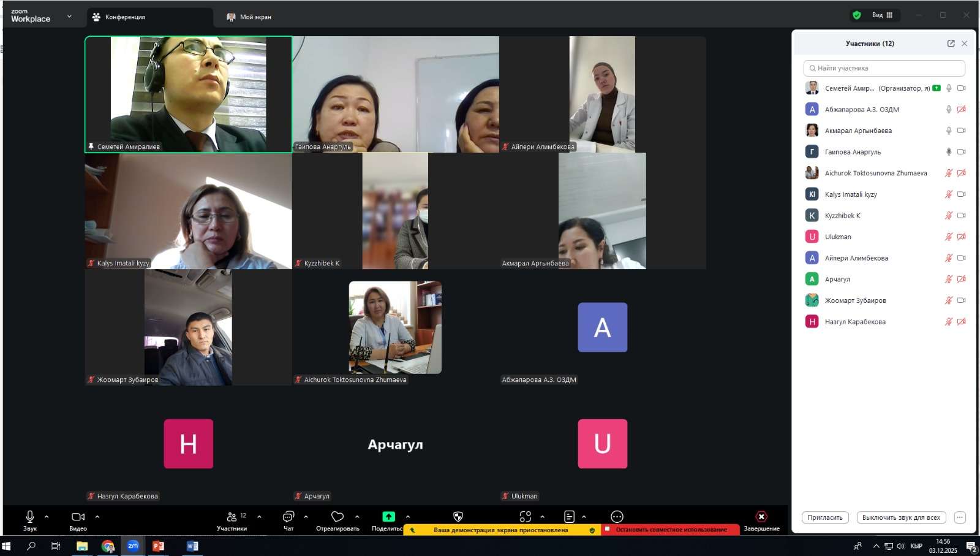
Task: Expand video options arrow next to Видео
Action: tap(97, 517)
